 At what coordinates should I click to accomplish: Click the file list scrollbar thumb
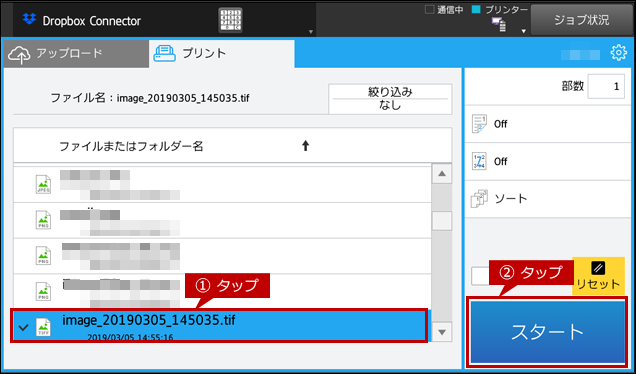pyautogui.click(x=442, y=221)
